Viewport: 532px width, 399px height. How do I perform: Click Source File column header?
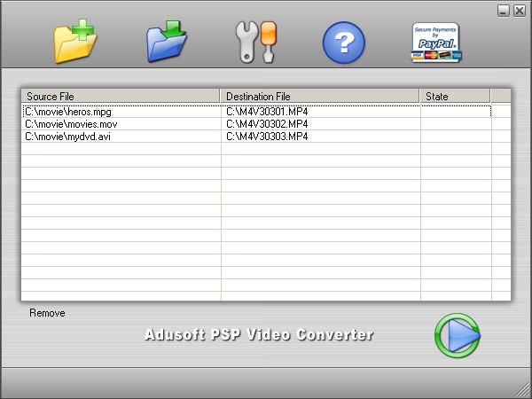point(121,97)
